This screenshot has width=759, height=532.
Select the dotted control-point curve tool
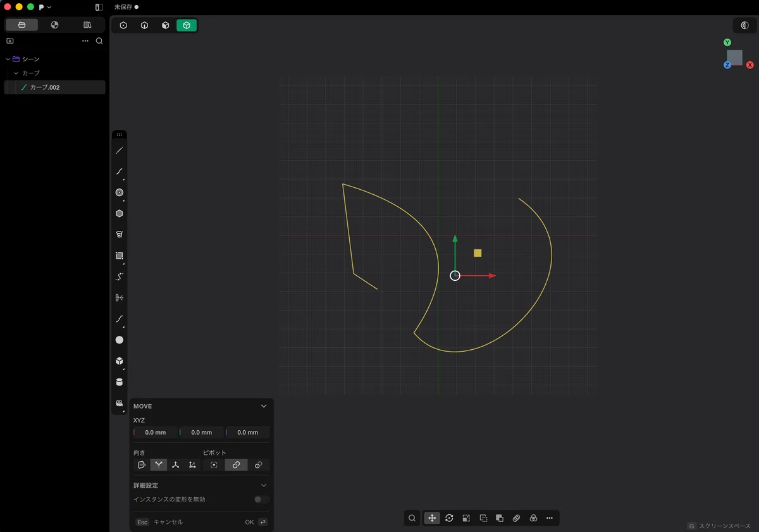[120, 276]
